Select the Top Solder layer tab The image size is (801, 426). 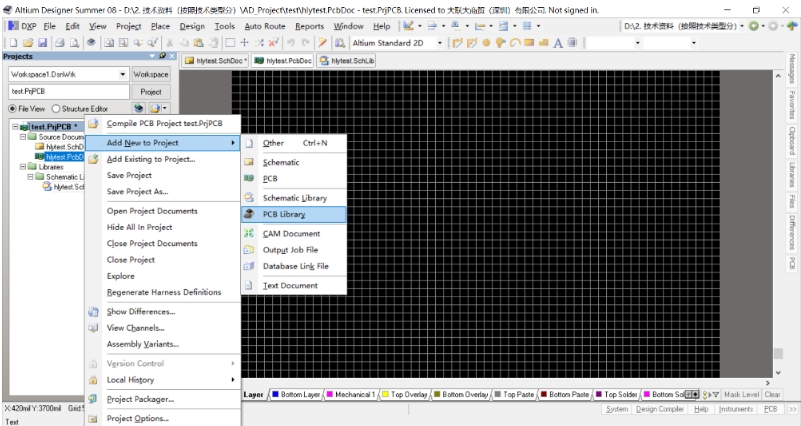[x=616, y=394]
